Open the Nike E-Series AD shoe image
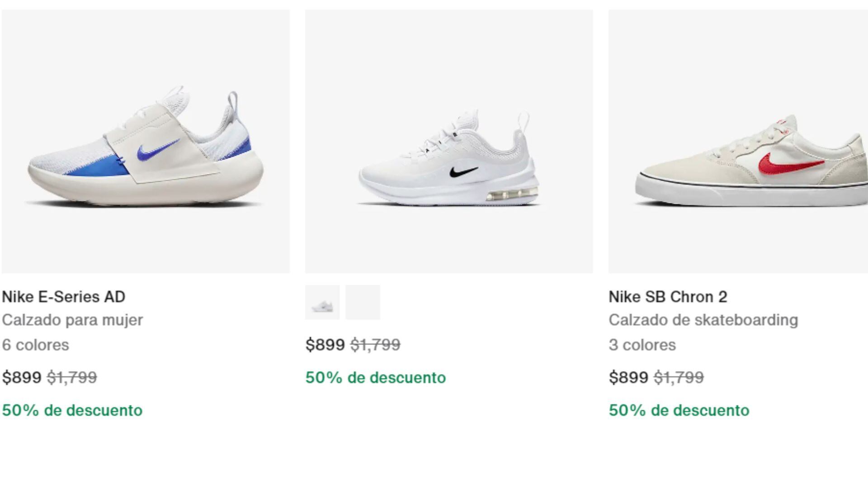This screenshot has height=488, width=868. click(x=146, y=141)
